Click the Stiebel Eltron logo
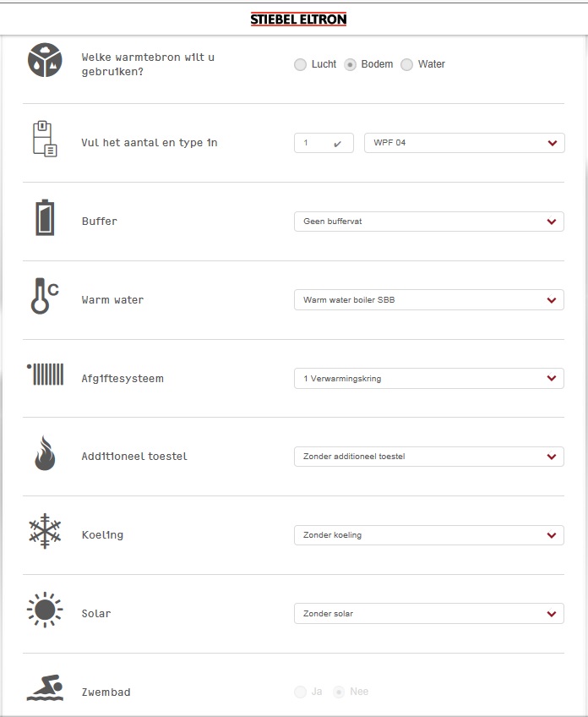Image resolution: width=588 pixels, height=717 pixels. [298, 19]
